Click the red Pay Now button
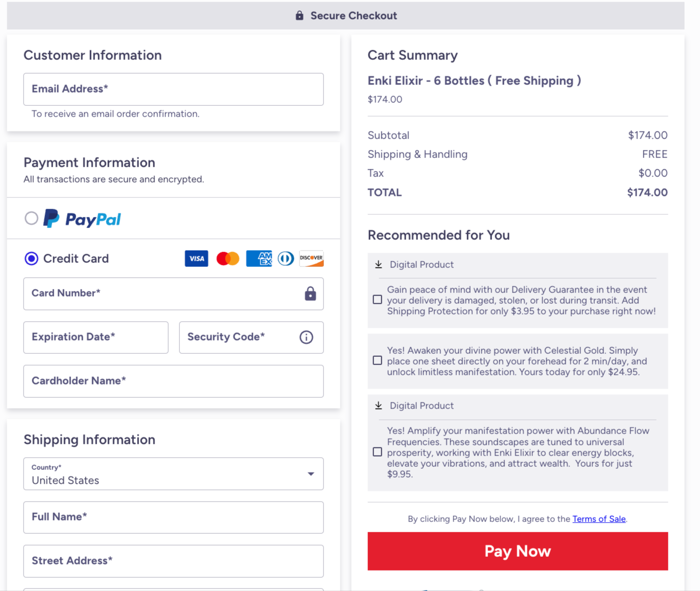Viewport: 700px width, 591px height. 518,551
